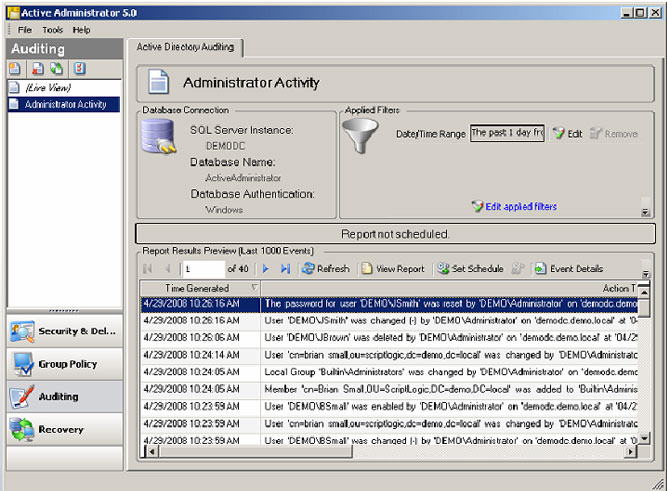The image size is (667, 491).
Task: Click the ActiveAdministrator database name value
Action: [243, 178]
